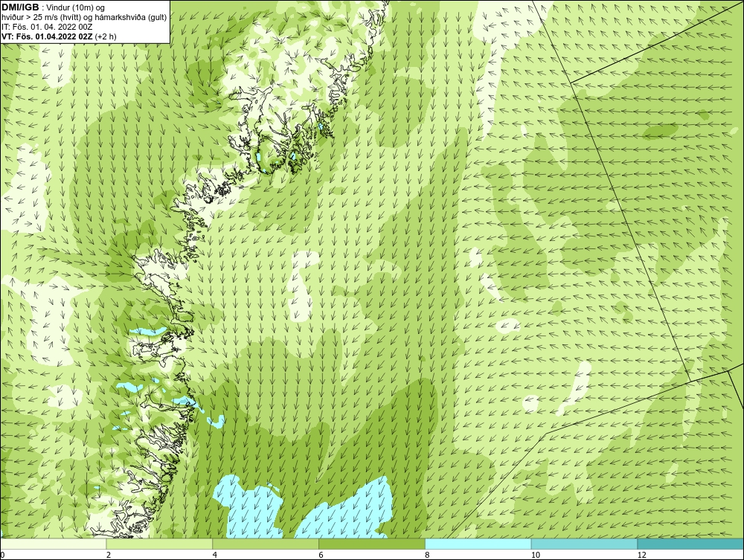This screenshot has width=744, height=560.
Task: Click the 8–10 light cyan scale segment
Action: click(478, 544)
